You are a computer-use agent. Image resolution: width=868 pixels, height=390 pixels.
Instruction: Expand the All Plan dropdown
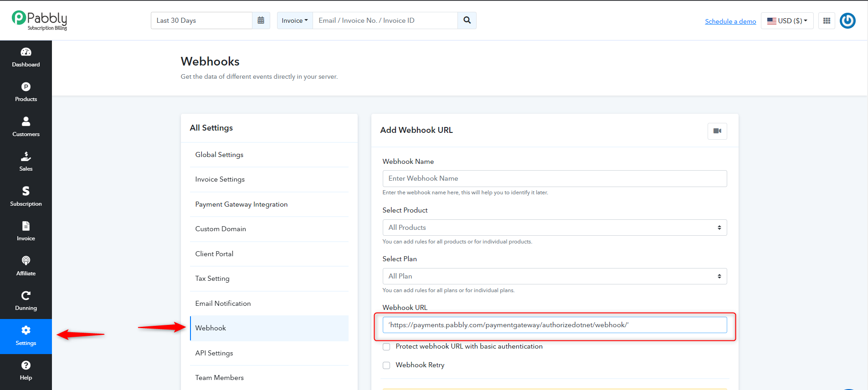tap(555, 276)
